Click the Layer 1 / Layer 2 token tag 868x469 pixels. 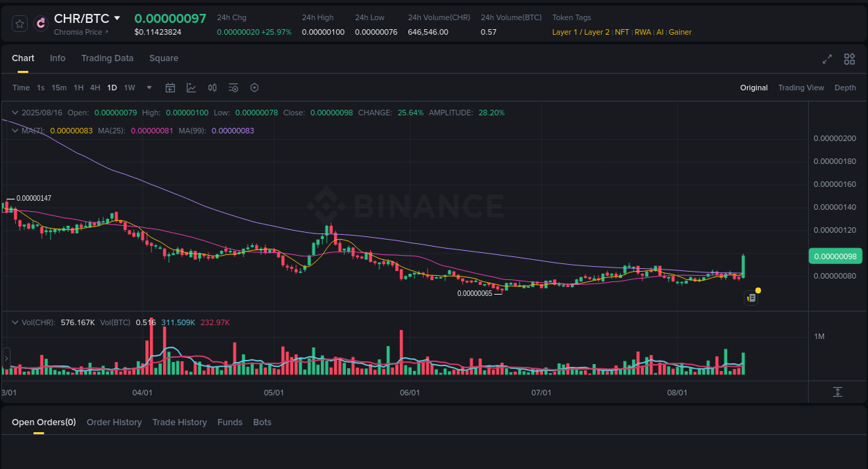coord(581,32)
